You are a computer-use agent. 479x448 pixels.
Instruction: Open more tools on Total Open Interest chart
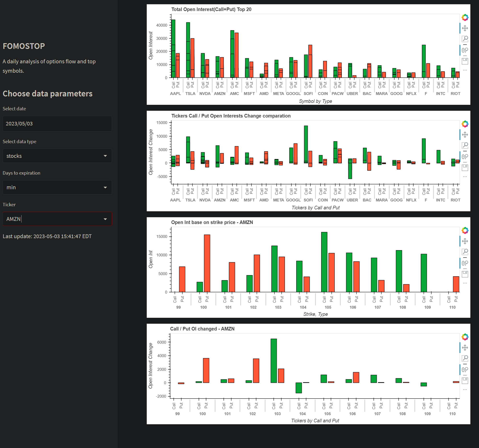465,70
